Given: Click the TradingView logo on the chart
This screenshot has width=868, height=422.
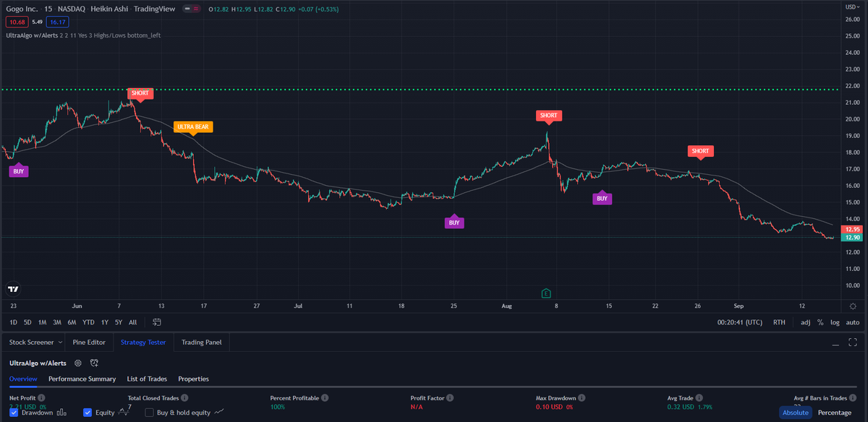Looking at the screenshot, I should tap(12, 289).
